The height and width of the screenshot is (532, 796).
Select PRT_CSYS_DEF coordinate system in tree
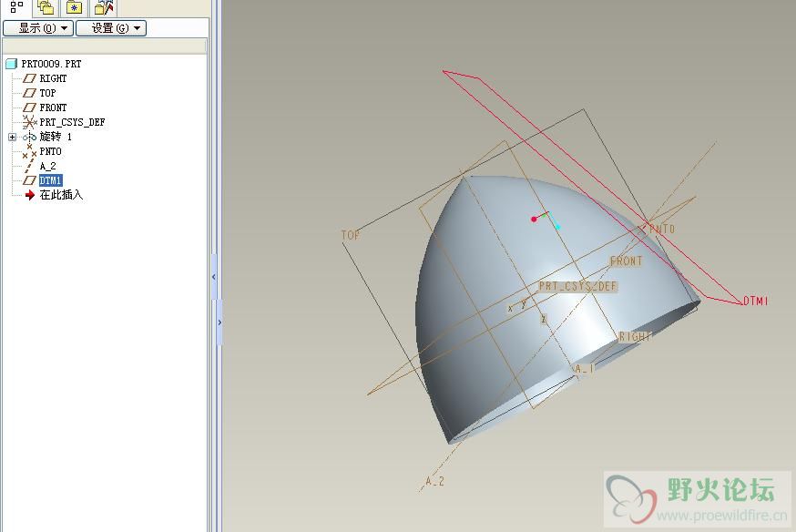click(x=72, y=122)
